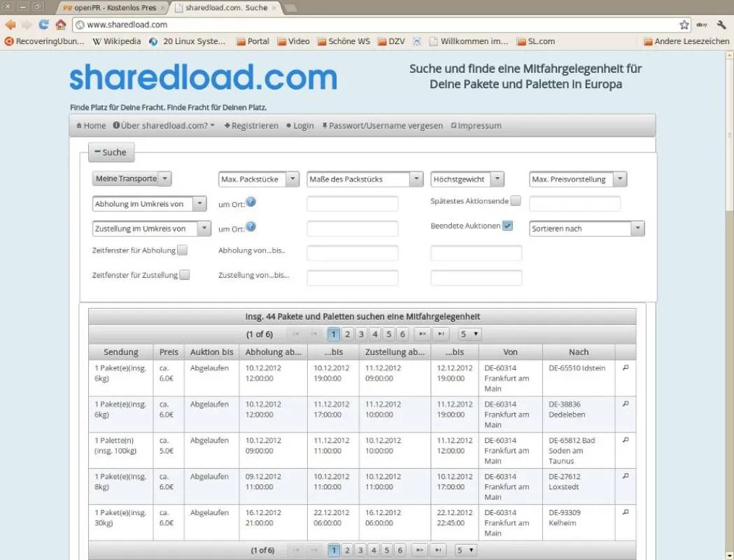This screenshot has width=734, height=560.
Task: Open the RecoveringUbuntu bookmark
Action: (45, 41)
